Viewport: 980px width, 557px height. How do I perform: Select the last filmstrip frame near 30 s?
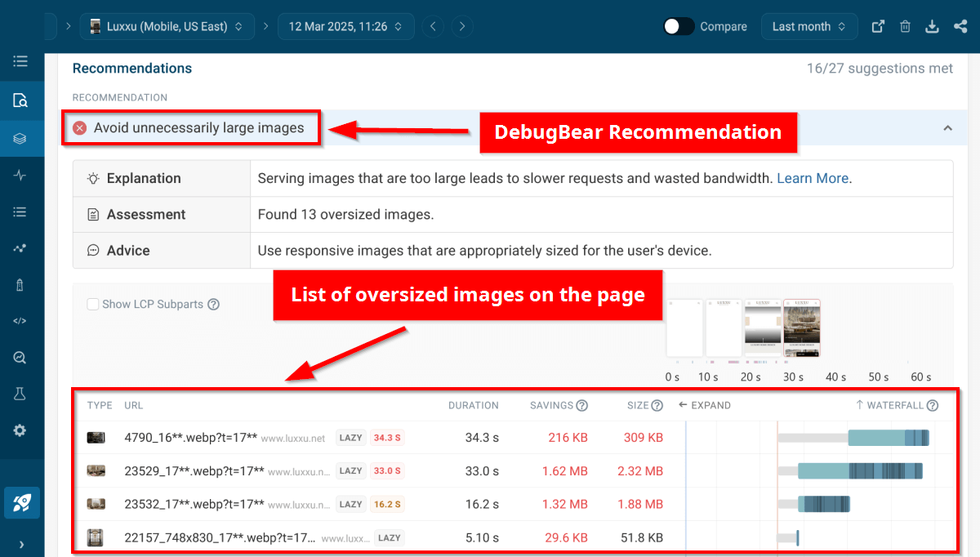[801, 328]
